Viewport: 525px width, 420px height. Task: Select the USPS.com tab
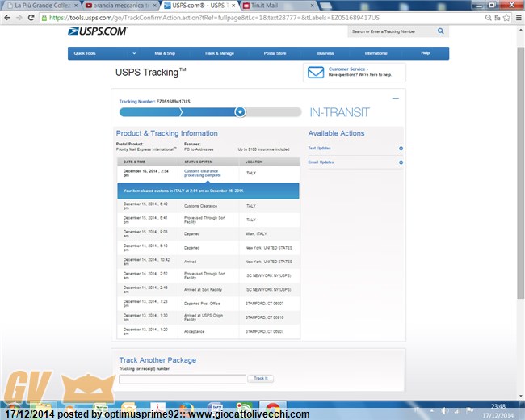coord(198,6)
